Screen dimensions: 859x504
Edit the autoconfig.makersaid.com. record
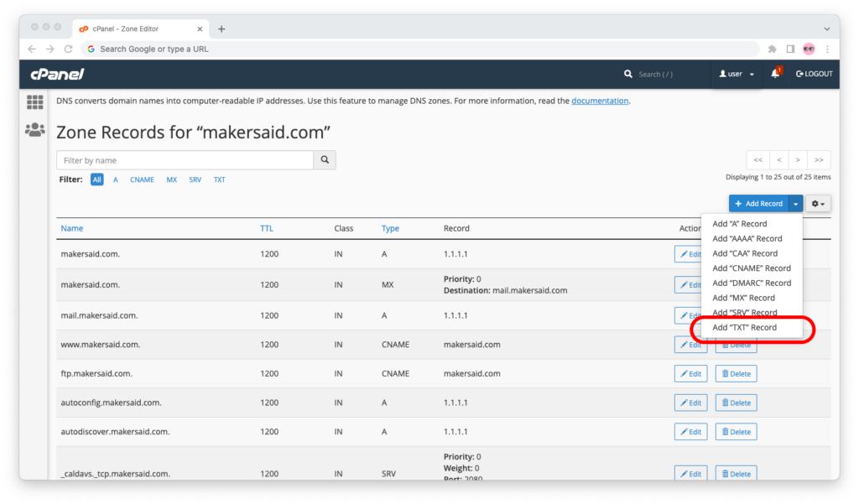(691, 403)
